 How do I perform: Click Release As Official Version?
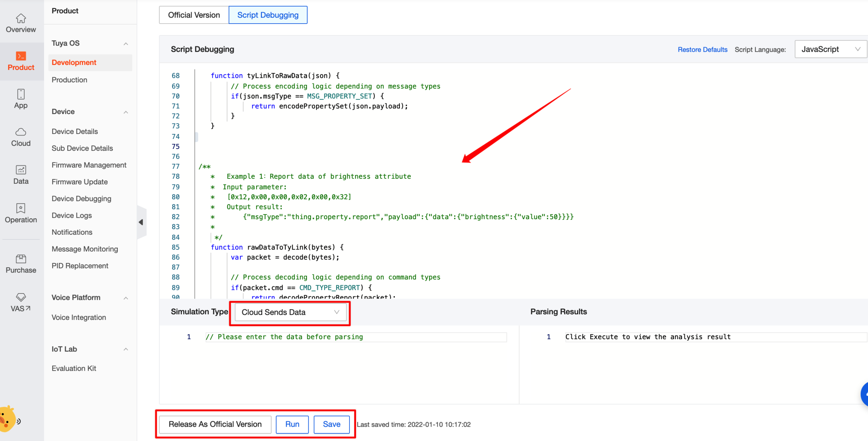point(215,424)
